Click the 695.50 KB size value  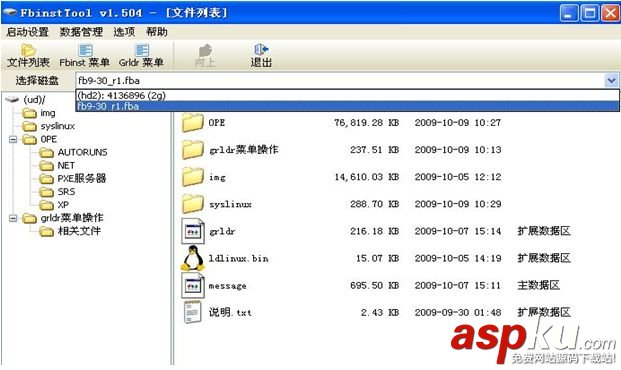click(374, 286)
